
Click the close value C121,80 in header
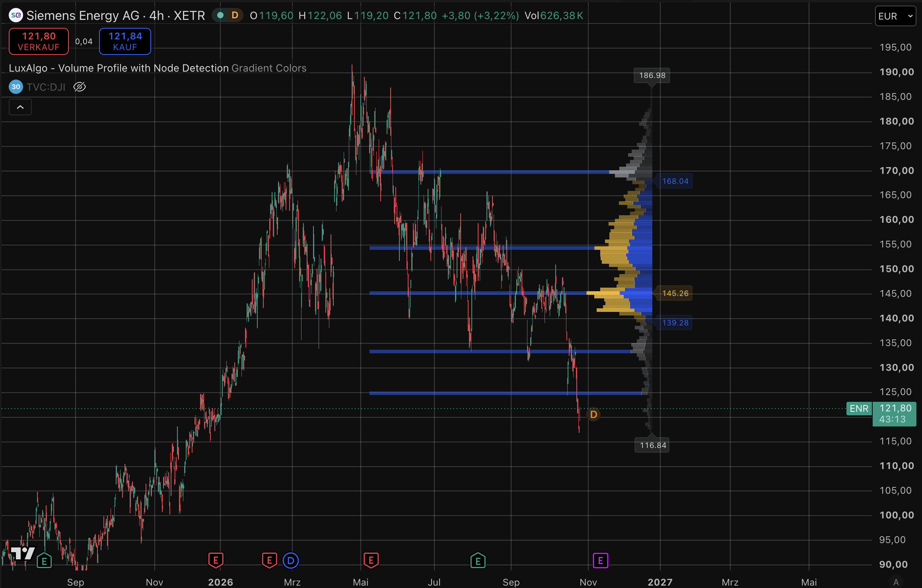point(415,16)
